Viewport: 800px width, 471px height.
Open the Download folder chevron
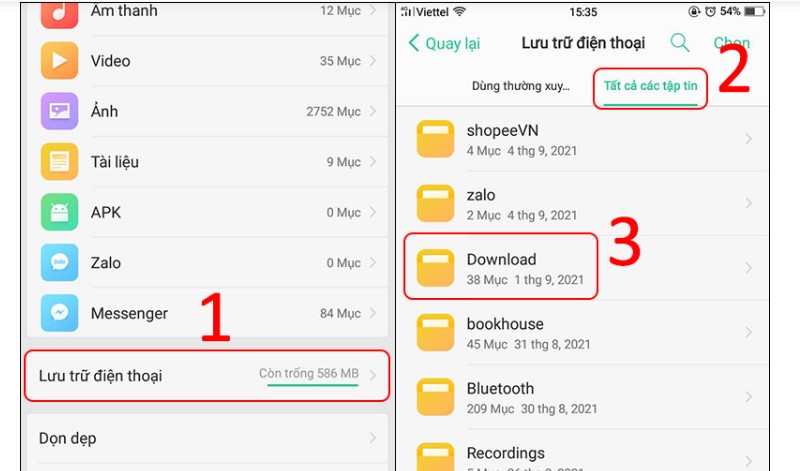point(748,267)
